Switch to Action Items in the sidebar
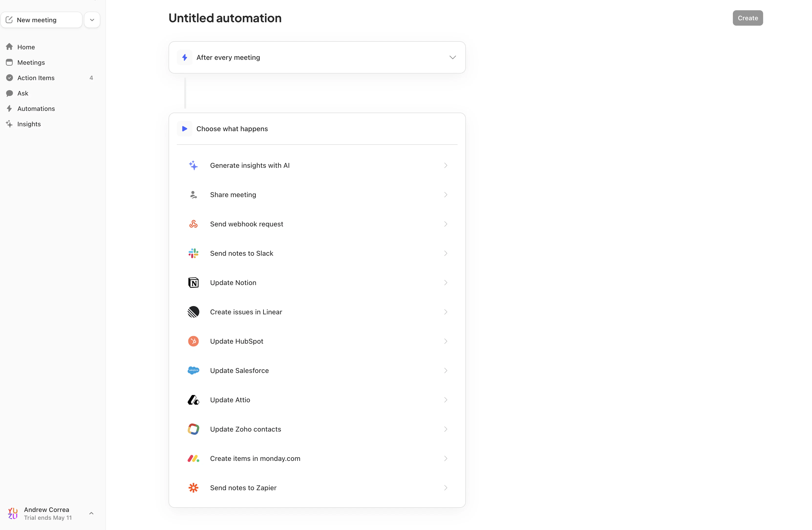 [x=36, y=77]
